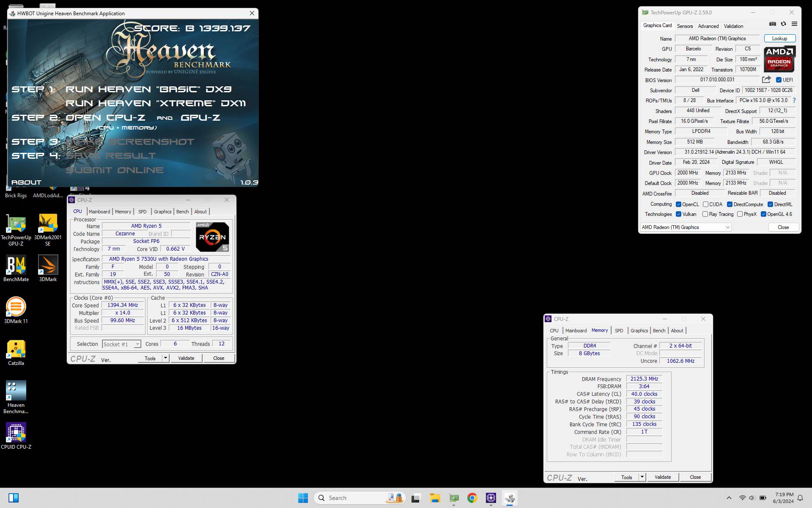The image size is (812, 508).
Task: Open the GPU-Z hamburger menu
Action: 794,24
